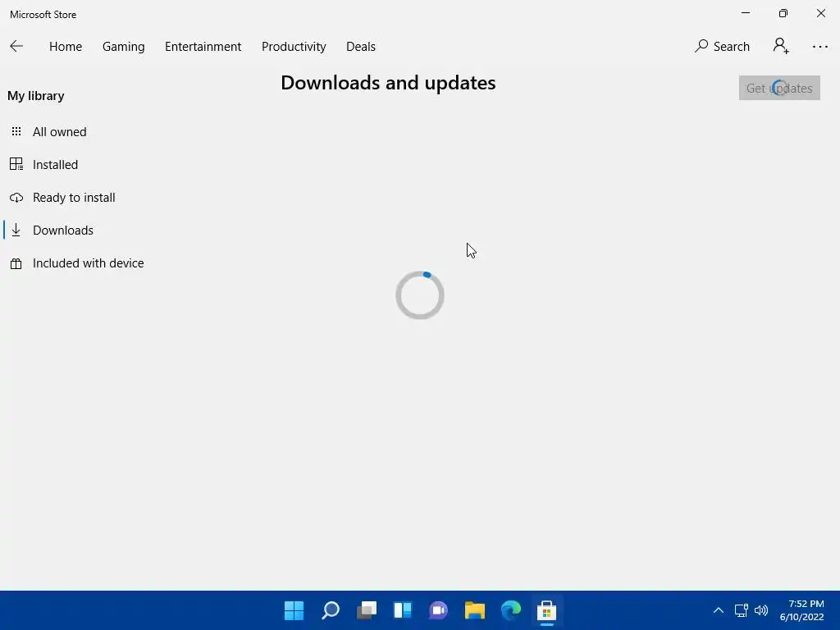Open Task View on the taskbar
Image resolution: width=840 pixels, height=630 pixels.
pyautogui.click(x=367, y=610)
